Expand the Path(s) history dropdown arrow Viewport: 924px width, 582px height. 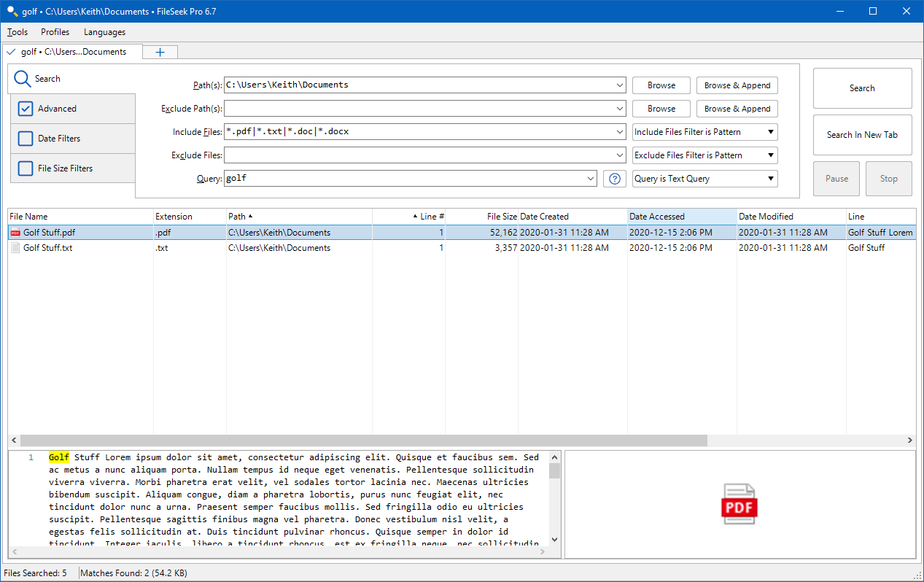[619, 85]
